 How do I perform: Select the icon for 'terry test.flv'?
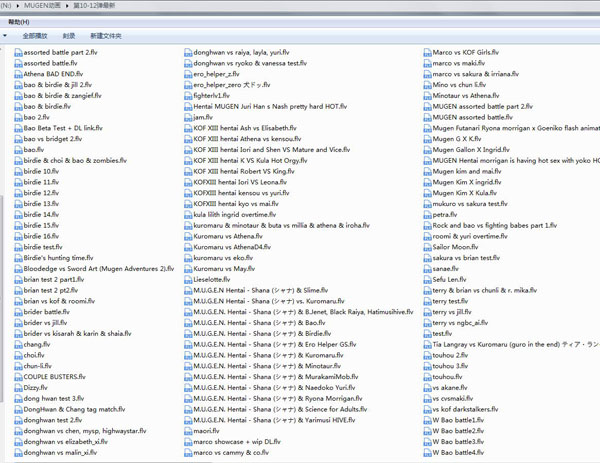(x=427, y=302)
